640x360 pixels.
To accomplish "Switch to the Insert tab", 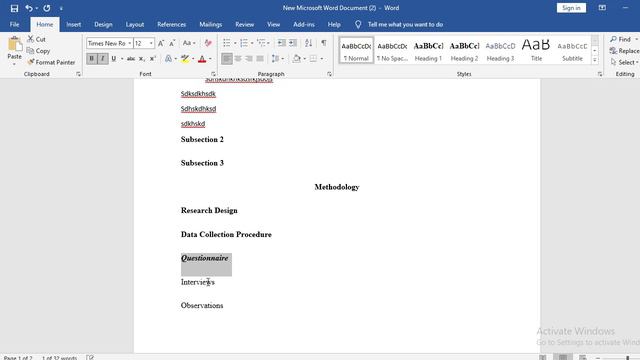I will pyautogui.click(x=73, y=24).
